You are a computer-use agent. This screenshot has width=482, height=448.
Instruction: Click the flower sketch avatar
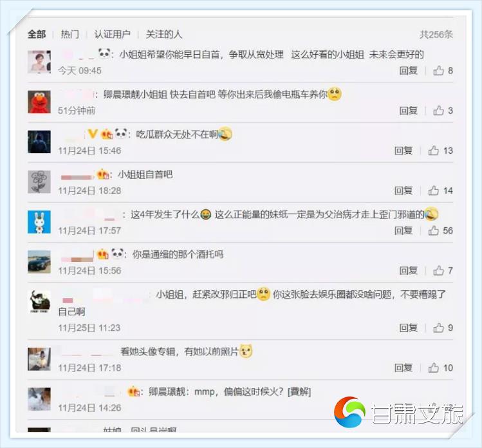click(x=39, y=182)
